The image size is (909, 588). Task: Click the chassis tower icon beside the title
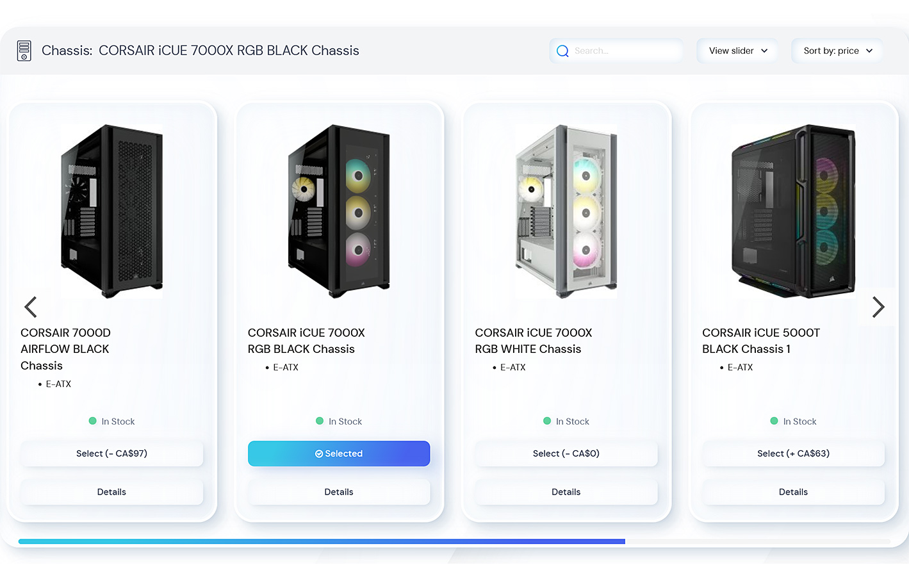point(24,51)
